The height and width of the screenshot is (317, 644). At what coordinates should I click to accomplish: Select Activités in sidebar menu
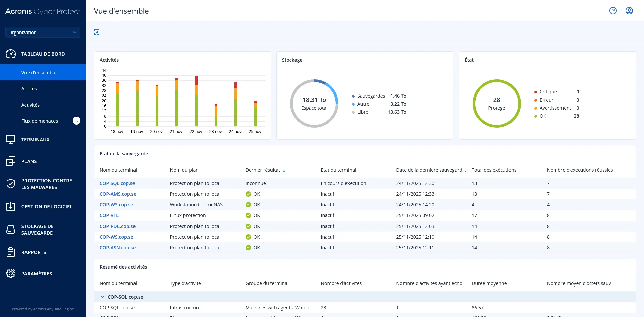coord(31,105)
